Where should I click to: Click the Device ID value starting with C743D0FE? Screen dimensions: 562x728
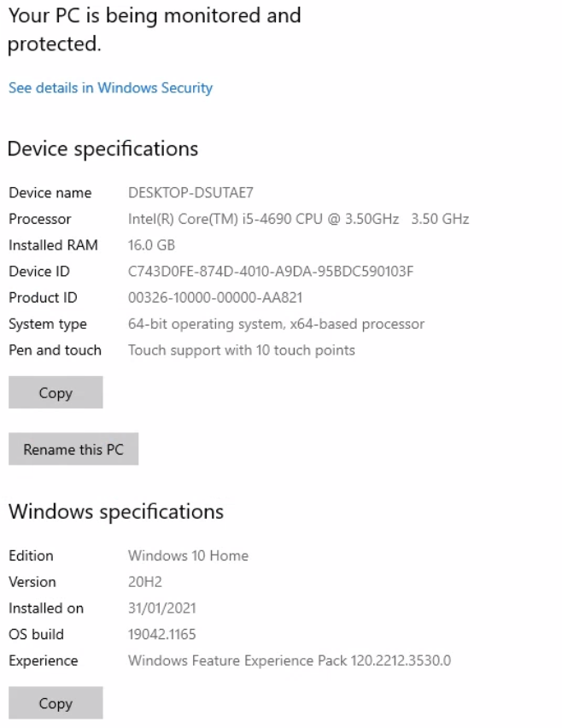pyautogui.click(x=271, y=271)
